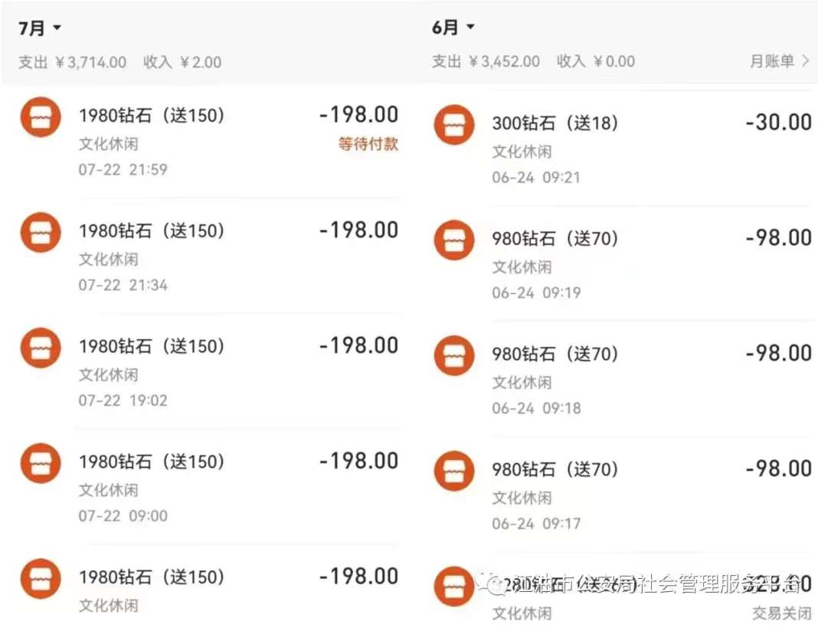Screen dimensions: 818x644
Task: Click merchant icon of 06-24 09:18 transaction
Action: click(454, 355)
